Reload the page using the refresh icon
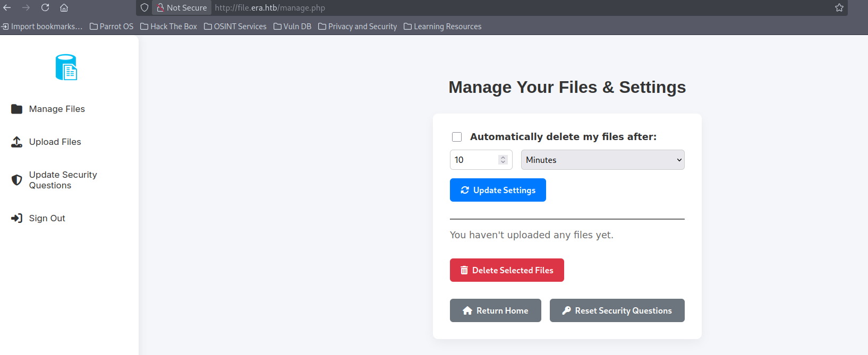 coord(45,7)
